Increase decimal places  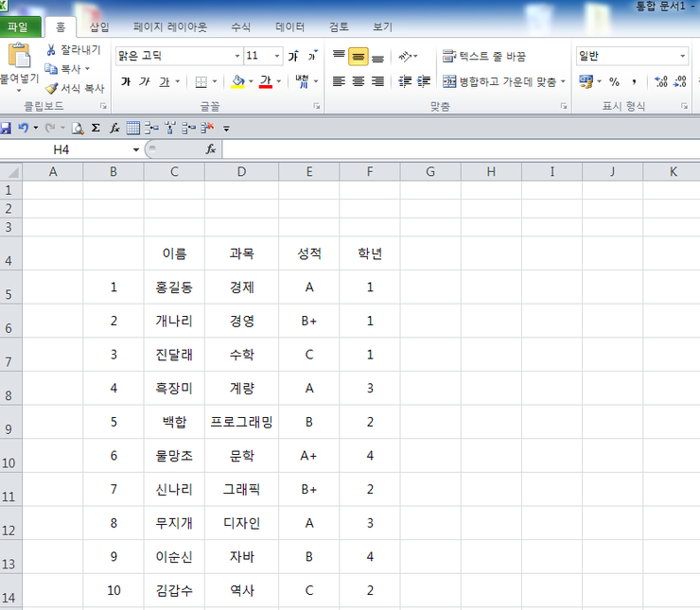[660, 81]
